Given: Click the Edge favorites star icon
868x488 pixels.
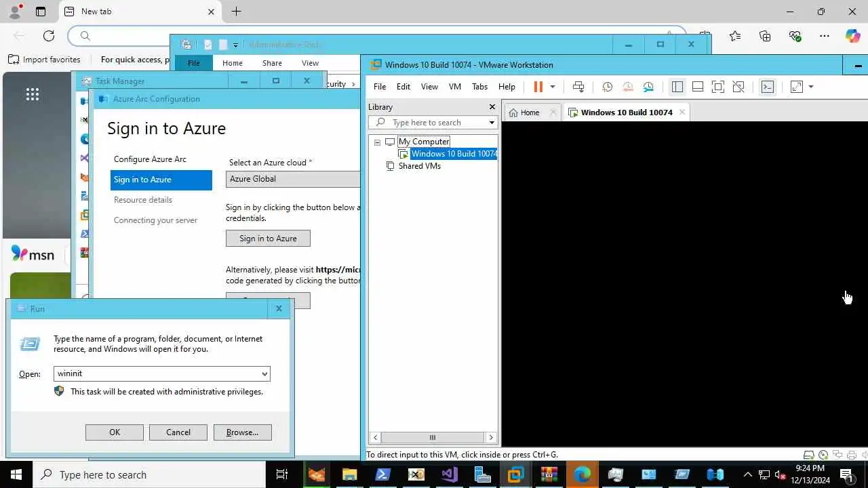Looking at the screenshot, I should tap(735, 36).
